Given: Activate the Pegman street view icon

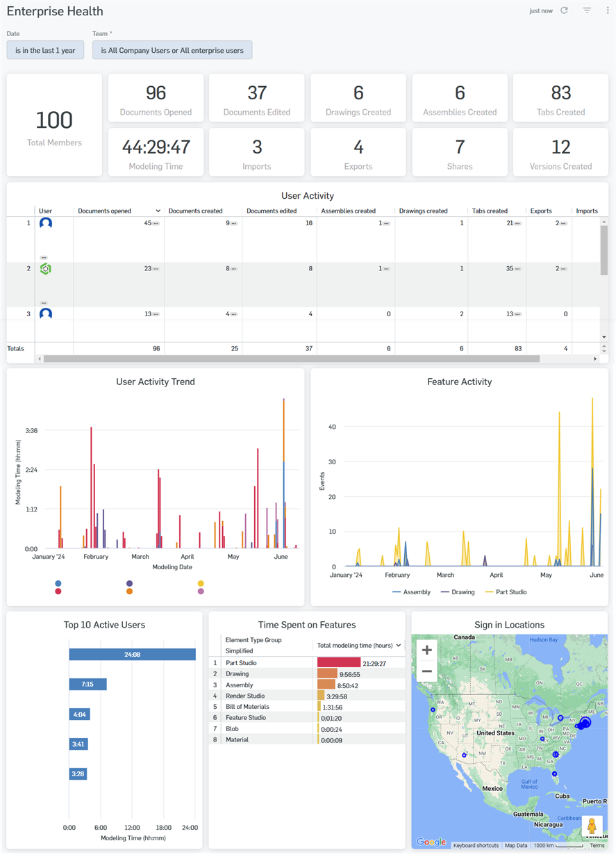Looking at the screenshot, I should 592,826.
